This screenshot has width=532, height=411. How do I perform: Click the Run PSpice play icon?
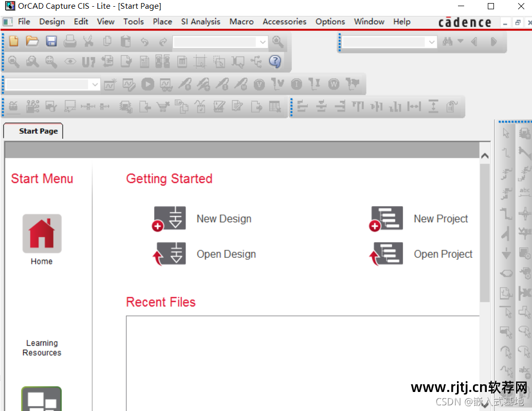148,84
